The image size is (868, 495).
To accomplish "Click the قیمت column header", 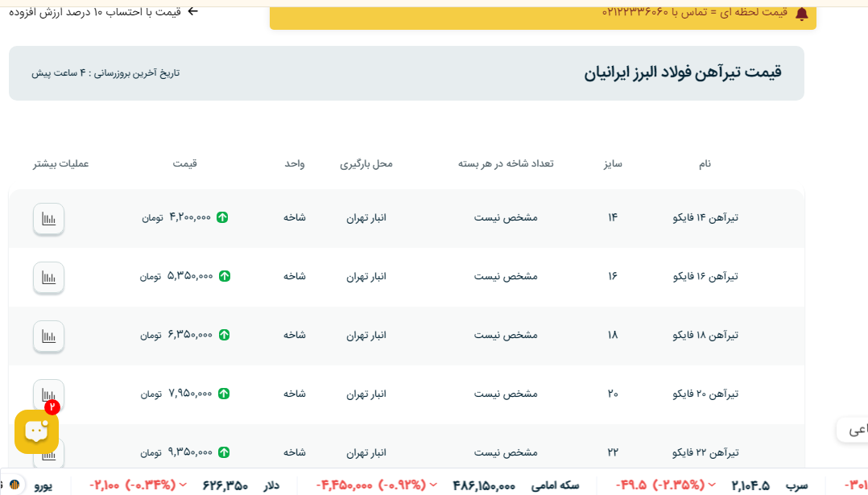I will (184, 163).
